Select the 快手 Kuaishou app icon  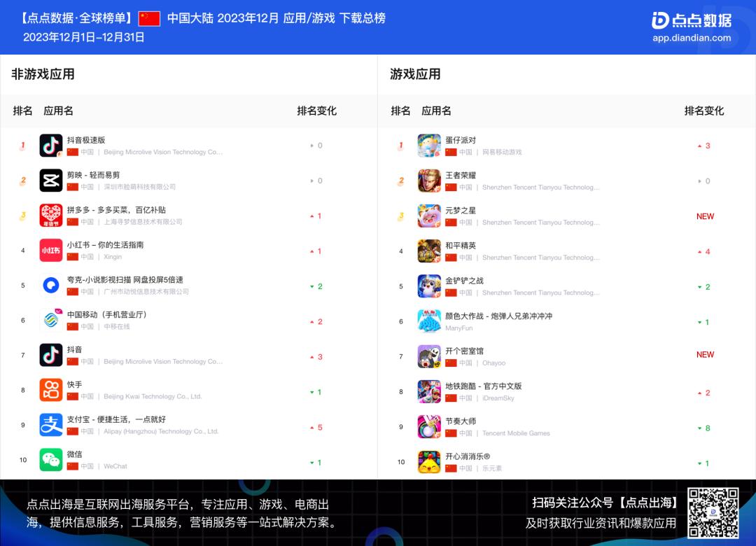point(50,391)
